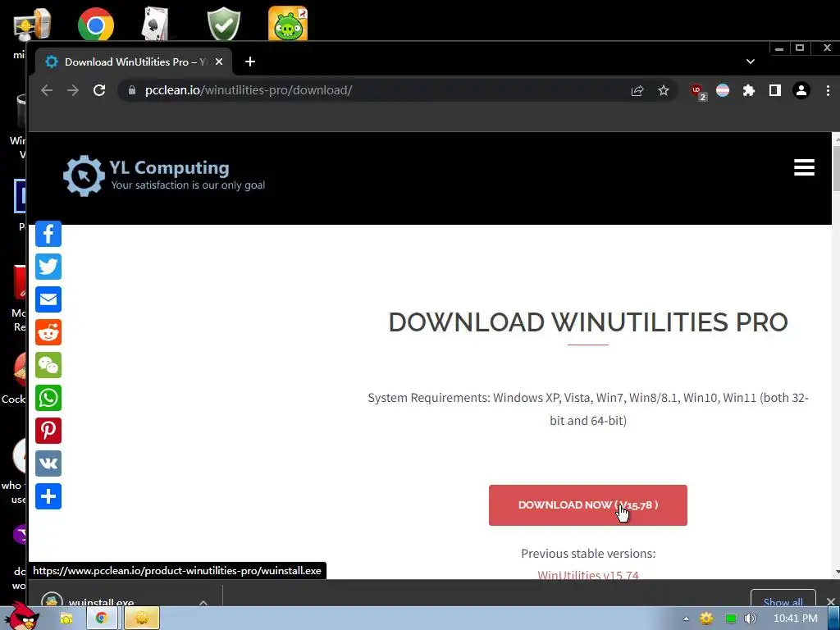
Task: Open the file explorer taskbar icon
Action: click(x=66, y=619)
